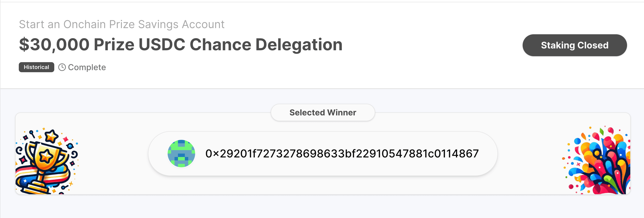The height and width of the screenshot is (218, 644).
Task: Click the Staking Closed button
Action: click(575, 45)
